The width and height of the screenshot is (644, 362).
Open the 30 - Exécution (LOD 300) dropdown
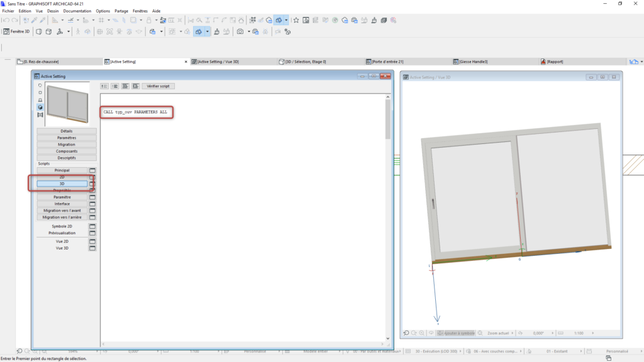coord(437,351)
